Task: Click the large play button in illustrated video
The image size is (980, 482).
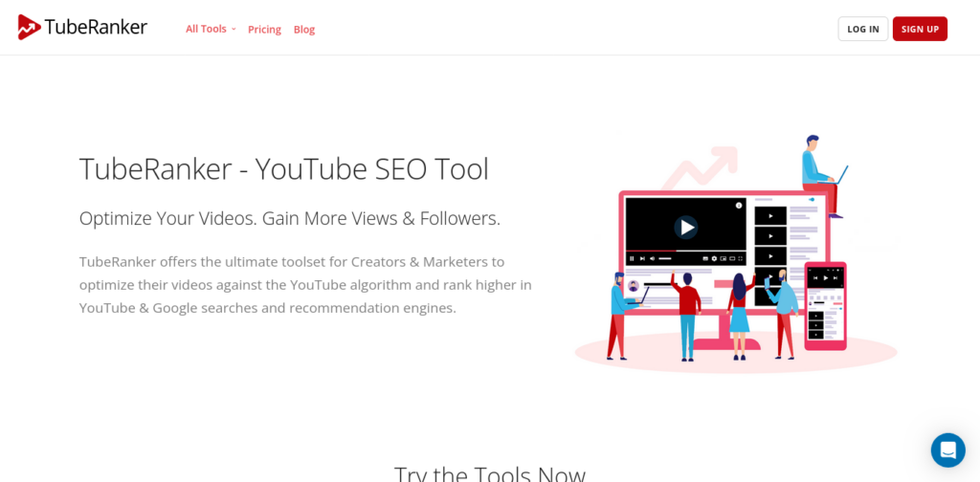Action: 685,228
